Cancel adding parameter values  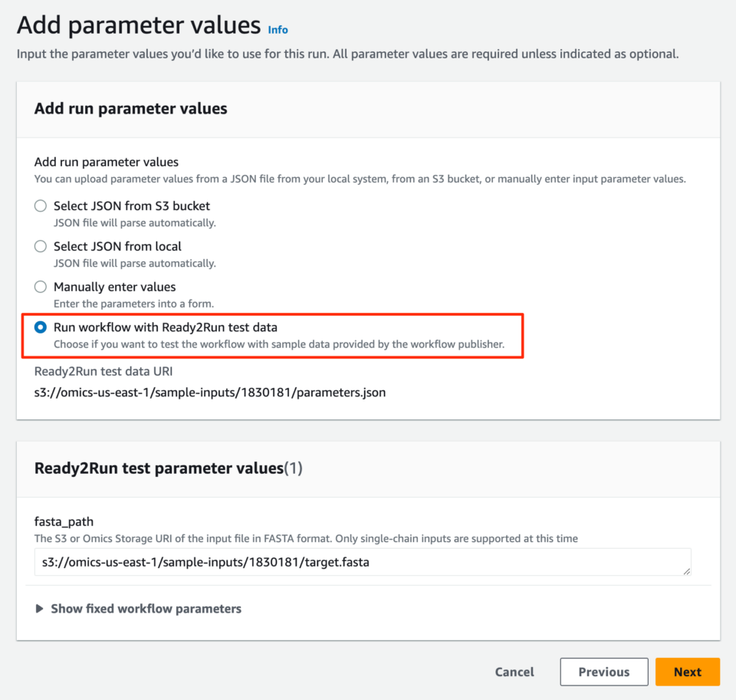pos(514,672)
